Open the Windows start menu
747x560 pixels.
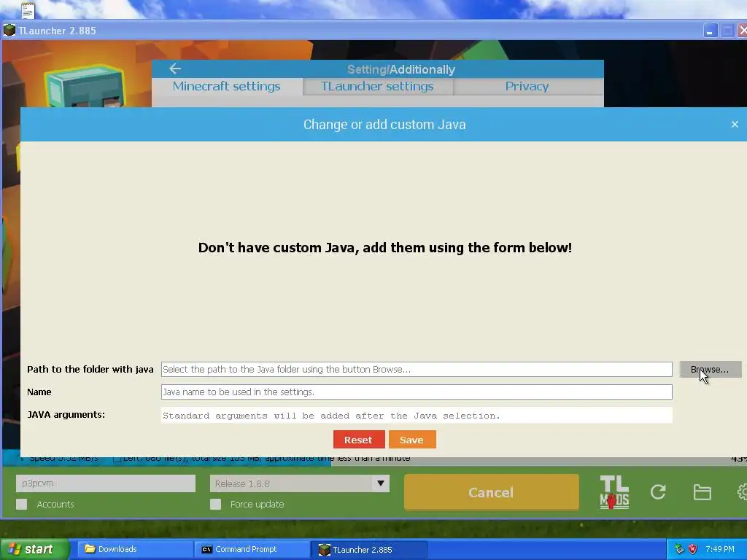pyautogui.click(x=34, y=549)
